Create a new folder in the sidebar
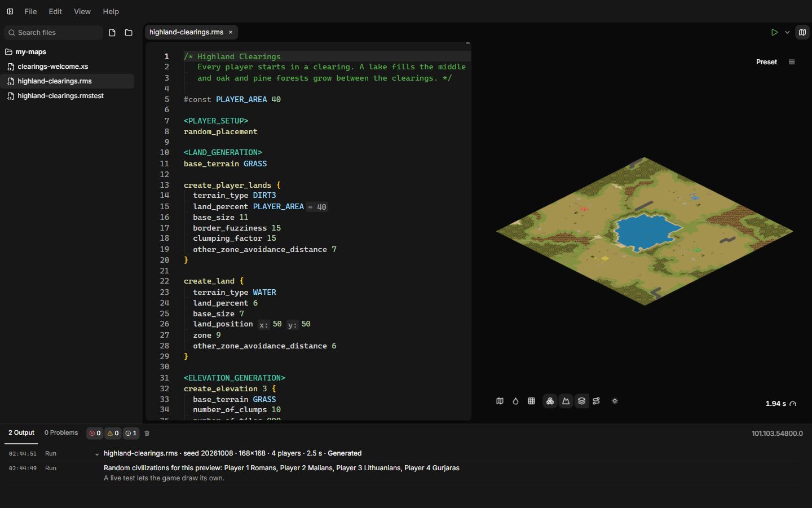The width and height of the screenshot is (812, 508). 129,33
